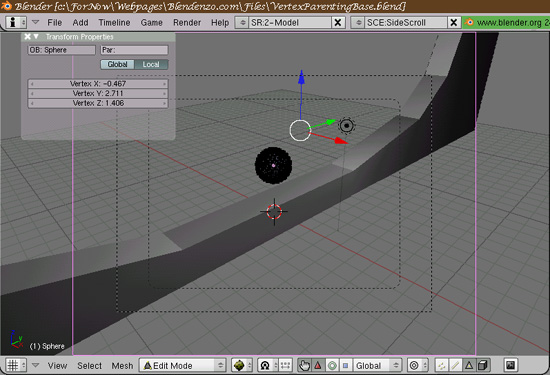Open the Select menu in 3D header
The image size is (550, 375).
89,366
